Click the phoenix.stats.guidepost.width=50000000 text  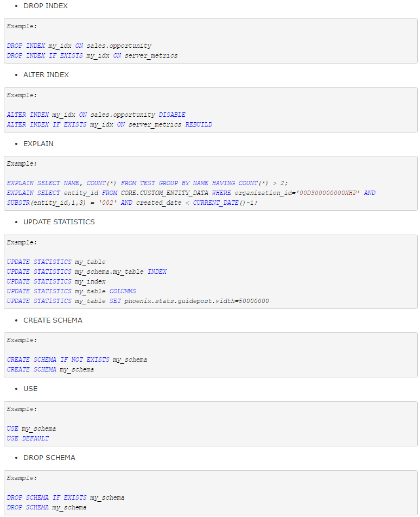pos(196,301)
